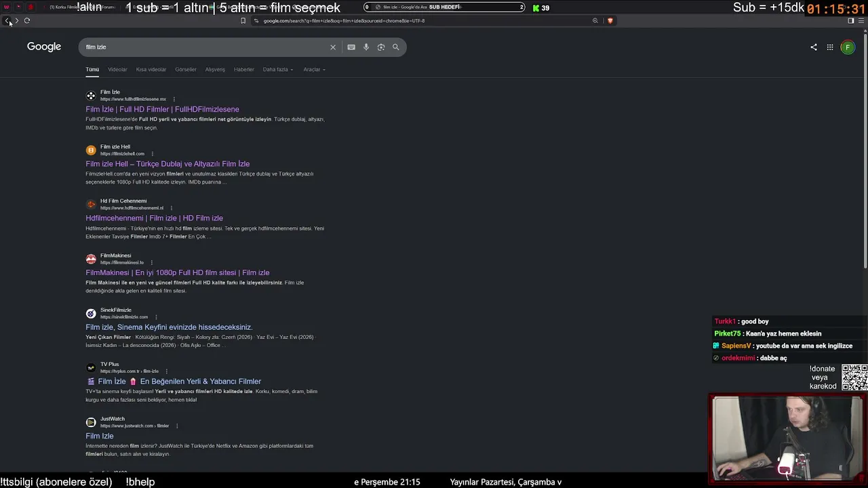
Task: Click the zoom magnifier icon in address bar
Action: click(595, 21)
